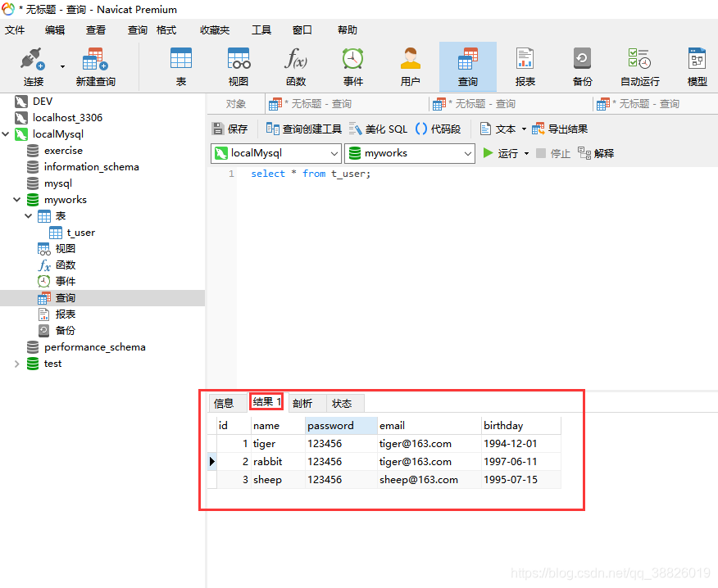Save the query with 保存 button
This screenshot has width=718, height=588.
(x=229, y=129)
